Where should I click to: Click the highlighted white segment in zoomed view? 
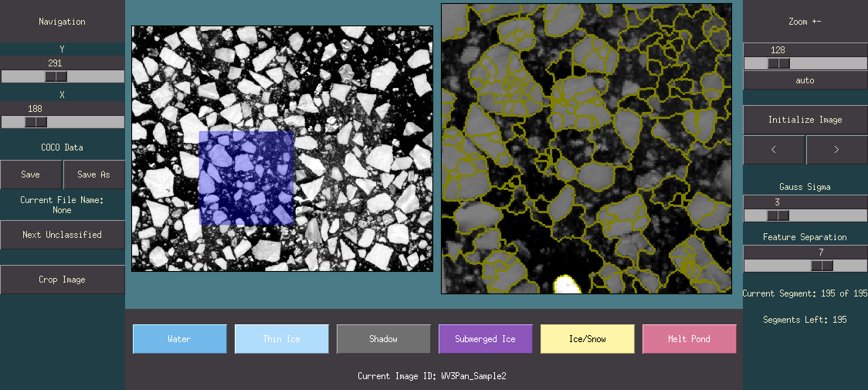click(567, 285)
